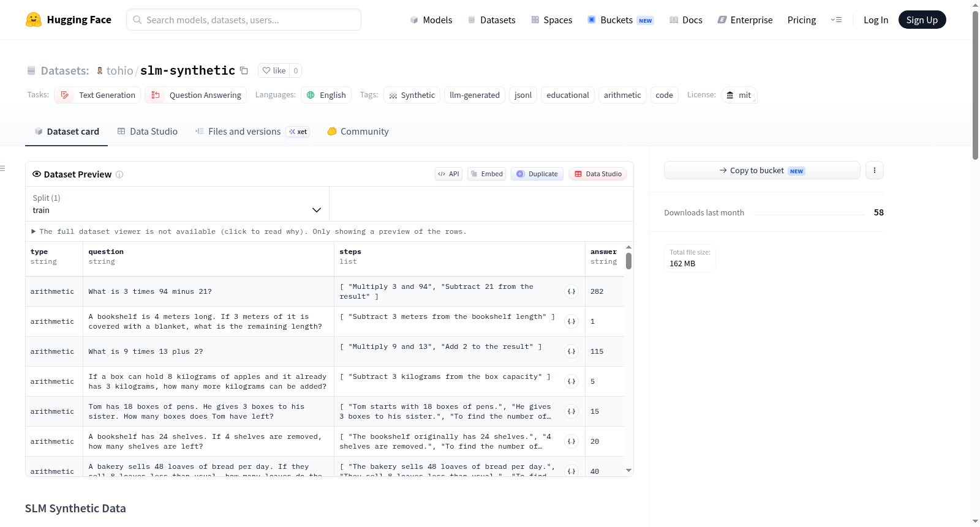Switch to Dataset card tab

tap(67, 132)
